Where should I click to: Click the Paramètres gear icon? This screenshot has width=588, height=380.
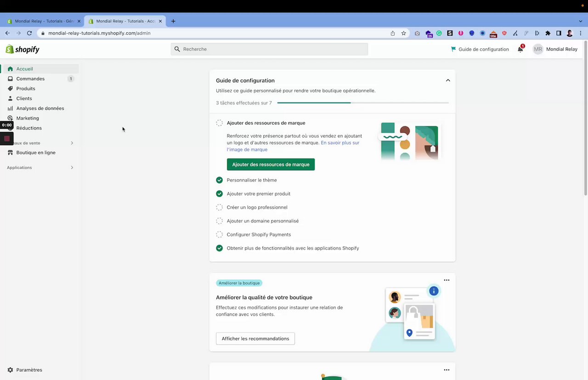(10, 370)
